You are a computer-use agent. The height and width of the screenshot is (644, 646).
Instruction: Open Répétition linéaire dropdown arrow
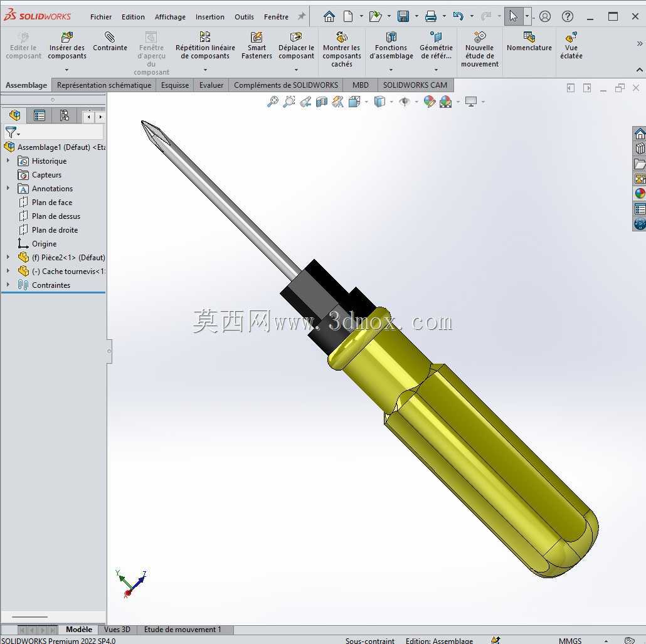click(x=205, y=70)
